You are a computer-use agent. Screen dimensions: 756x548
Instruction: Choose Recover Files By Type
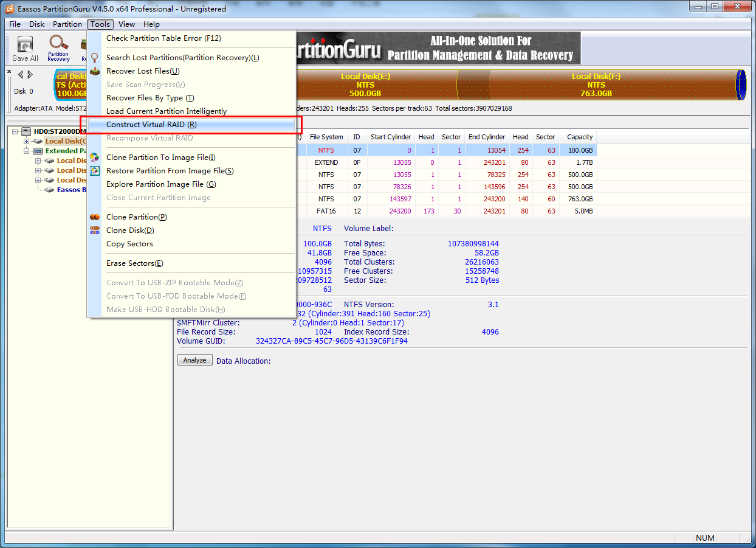[x=191, y=98]
